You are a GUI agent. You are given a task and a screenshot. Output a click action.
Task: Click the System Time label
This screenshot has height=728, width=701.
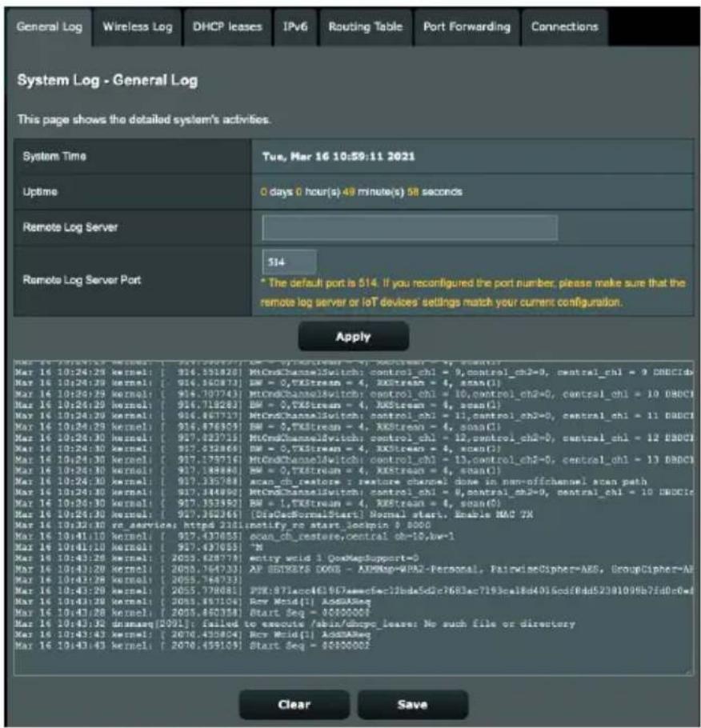point(54,157)
